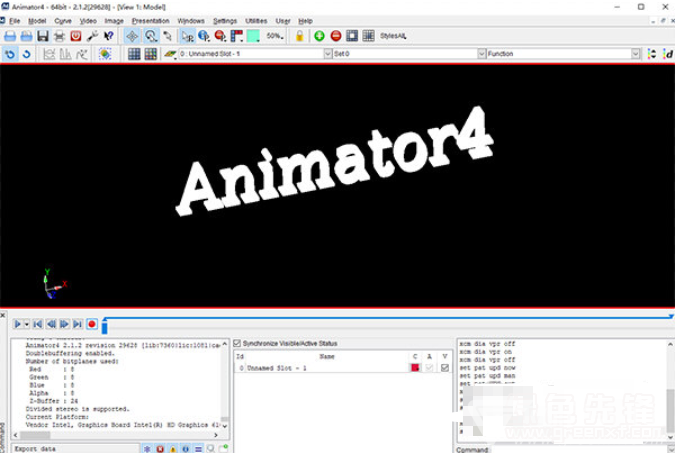
Task: Step forward one animation frame
Action: coord(65,324)
